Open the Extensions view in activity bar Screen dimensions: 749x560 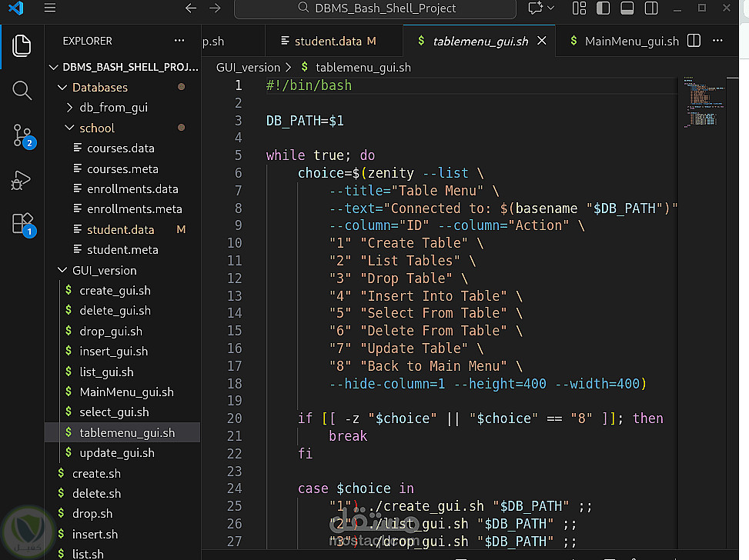point(22,224)
